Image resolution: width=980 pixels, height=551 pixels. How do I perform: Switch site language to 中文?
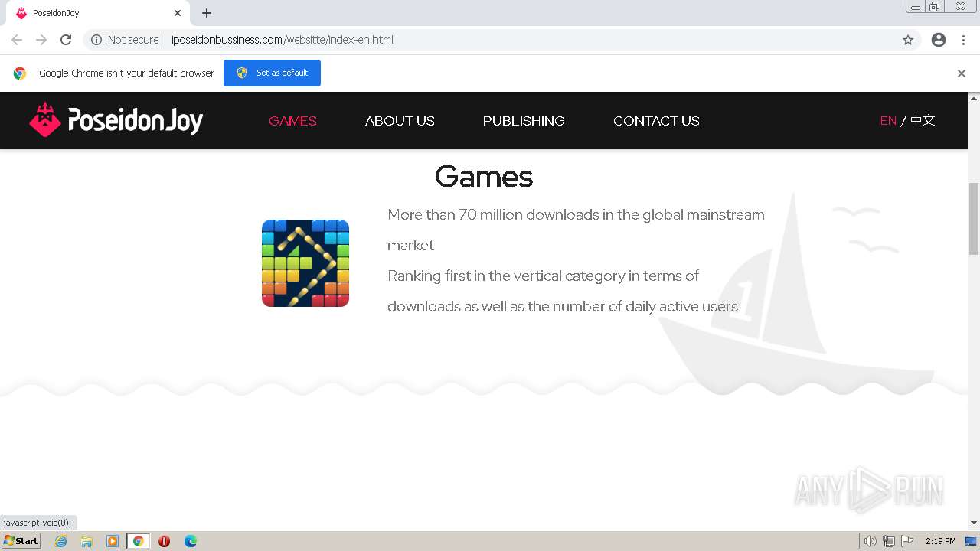coord(923,121)
